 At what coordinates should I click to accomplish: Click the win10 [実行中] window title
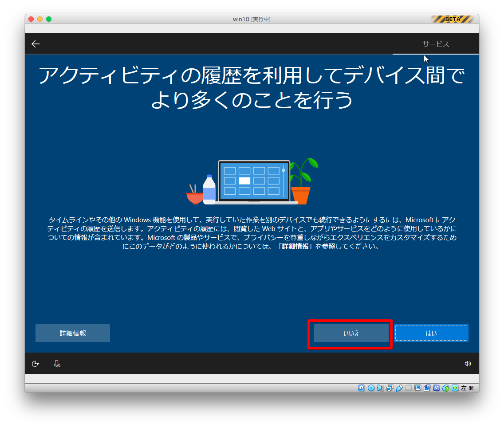[252, 19]
